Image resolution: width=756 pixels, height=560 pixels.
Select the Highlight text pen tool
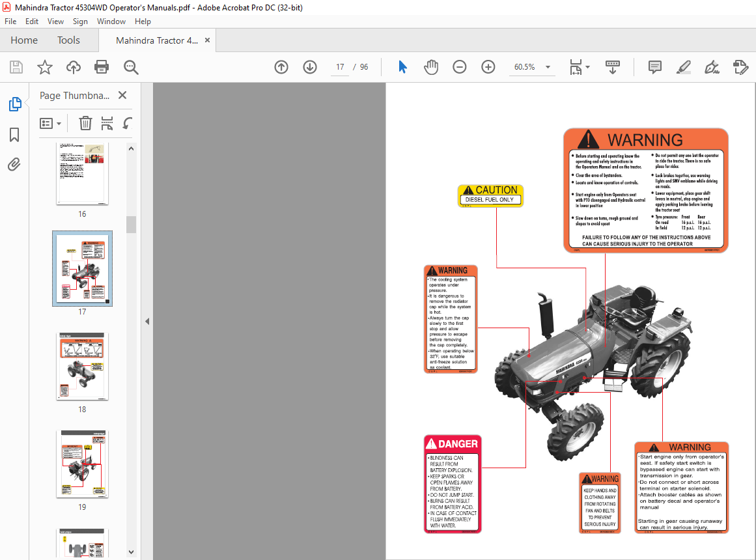684,67
